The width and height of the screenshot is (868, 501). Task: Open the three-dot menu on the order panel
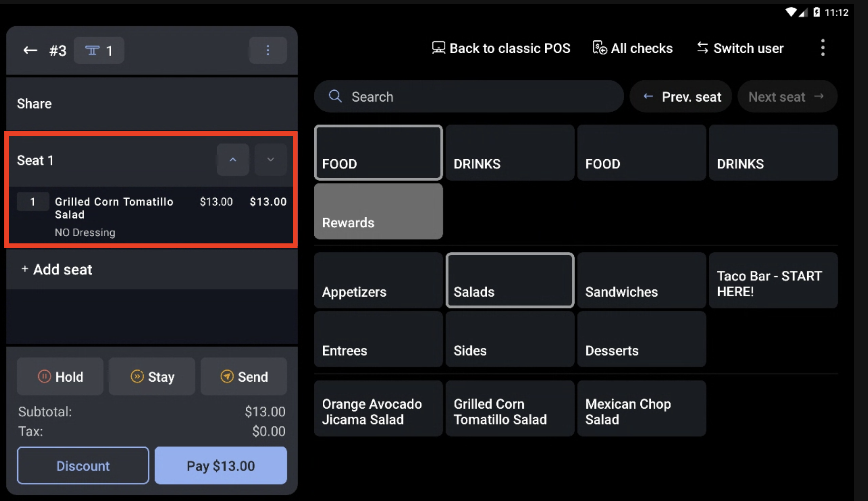pyautogui.click(x=268, y=50)
